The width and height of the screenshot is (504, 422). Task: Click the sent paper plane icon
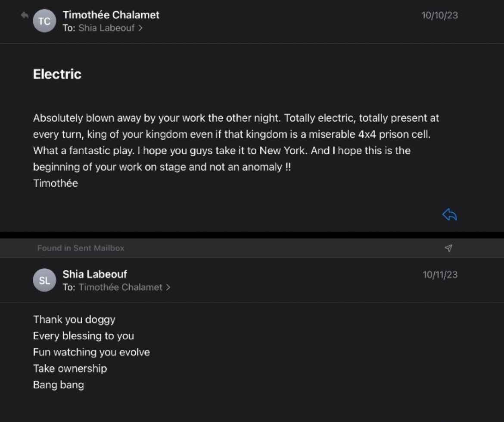click(448, 248)
